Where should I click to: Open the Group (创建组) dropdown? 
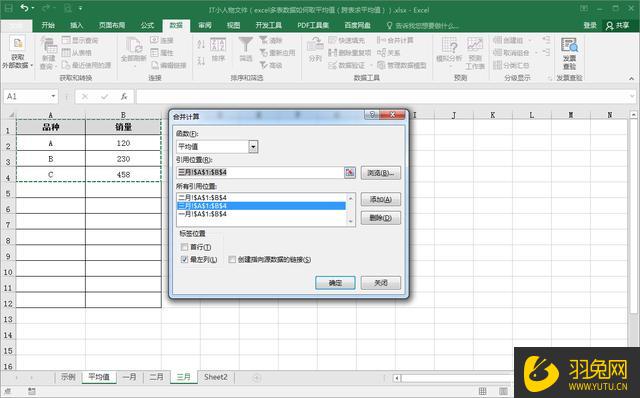(530, 40)
